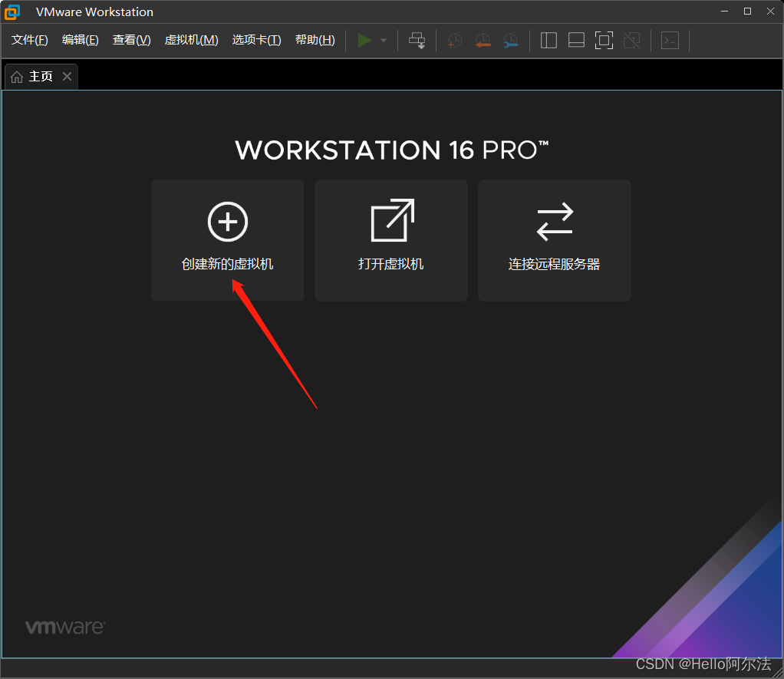Open the 帮助(H) menu

point(315,40)
